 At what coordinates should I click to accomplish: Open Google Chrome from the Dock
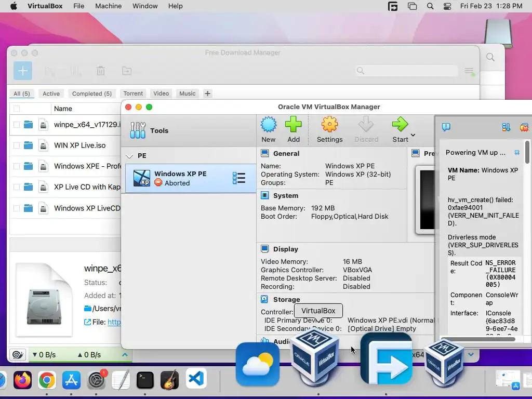pos(47,380)
